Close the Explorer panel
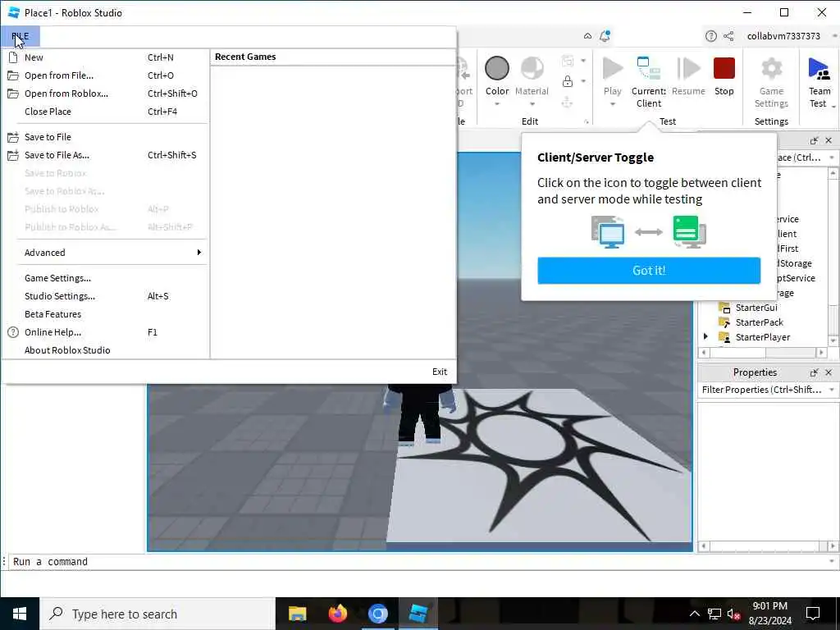 pyautogui.click(x=829, y=140)
